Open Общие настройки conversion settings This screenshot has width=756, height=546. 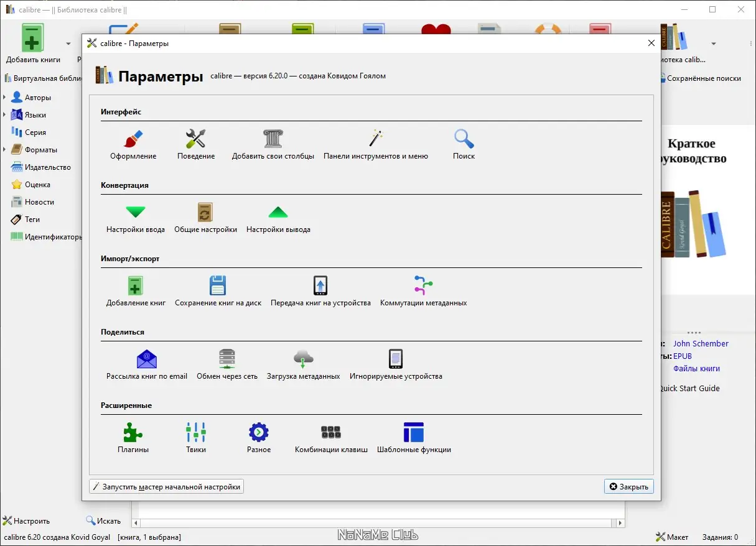coord(205,218)
